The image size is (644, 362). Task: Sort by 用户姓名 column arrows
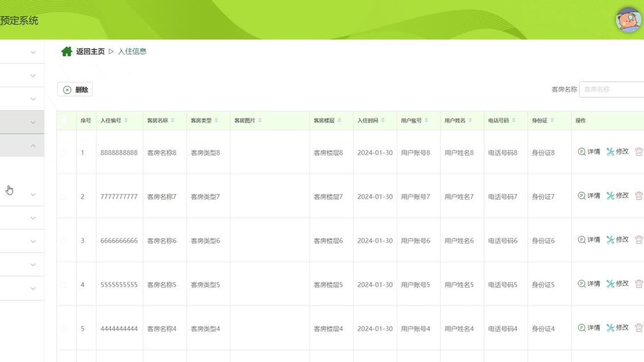tap(471, 121)
